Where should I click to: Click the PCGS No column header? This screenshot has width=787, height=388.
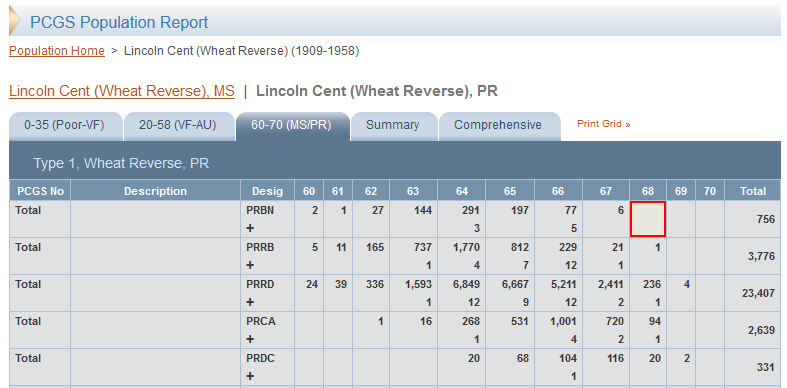coord(40,191)
